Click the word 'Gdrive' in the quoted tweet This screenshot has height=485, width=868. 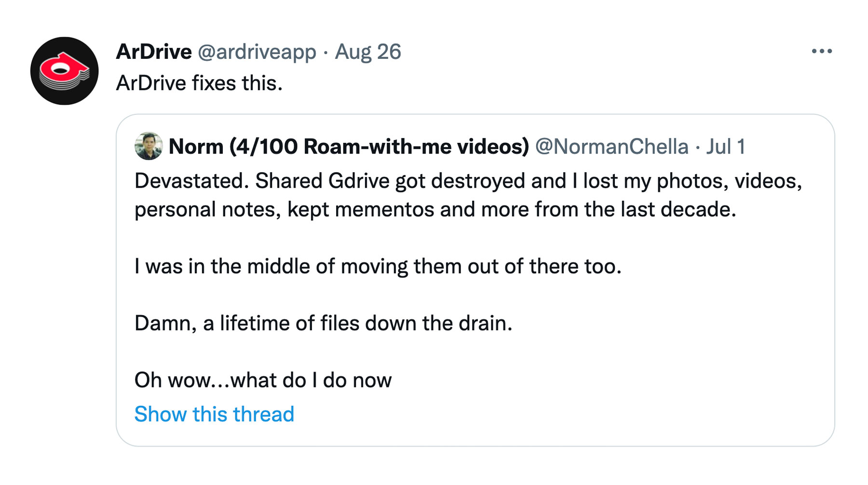[x=359, y=181]
